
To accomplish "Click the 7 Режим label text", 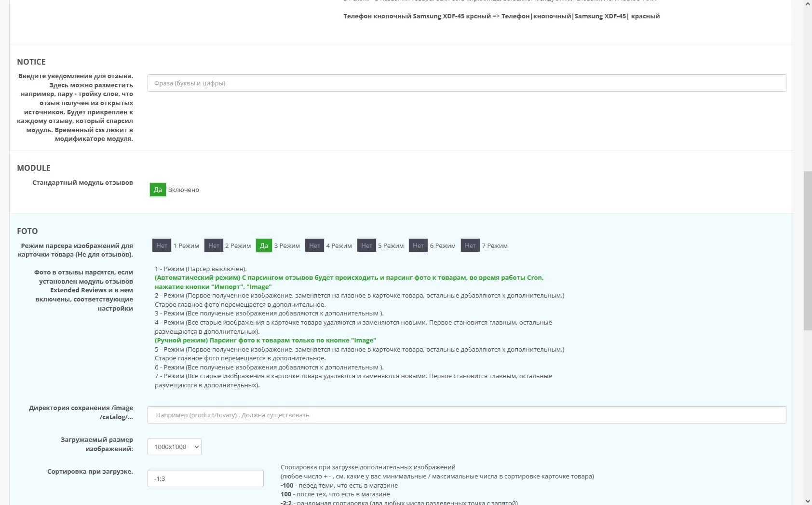I will (495, 246).
